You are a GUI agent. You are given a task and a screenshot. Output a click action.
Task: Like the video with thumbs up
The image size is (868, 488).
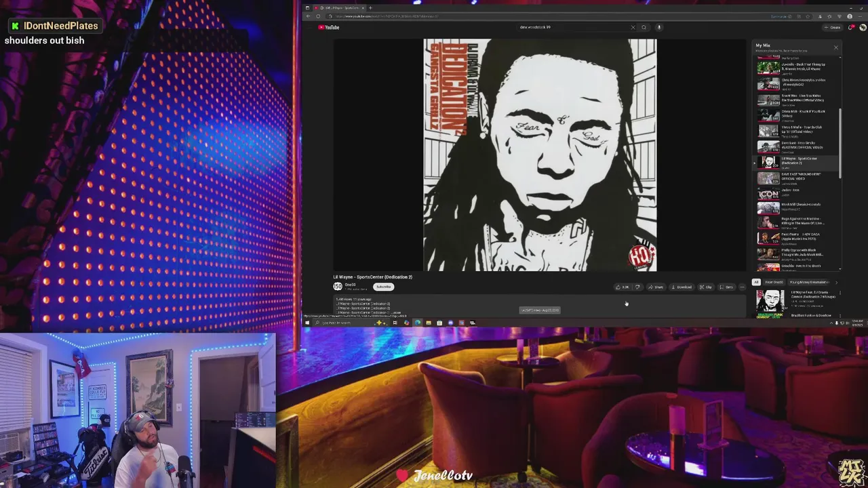623,287
